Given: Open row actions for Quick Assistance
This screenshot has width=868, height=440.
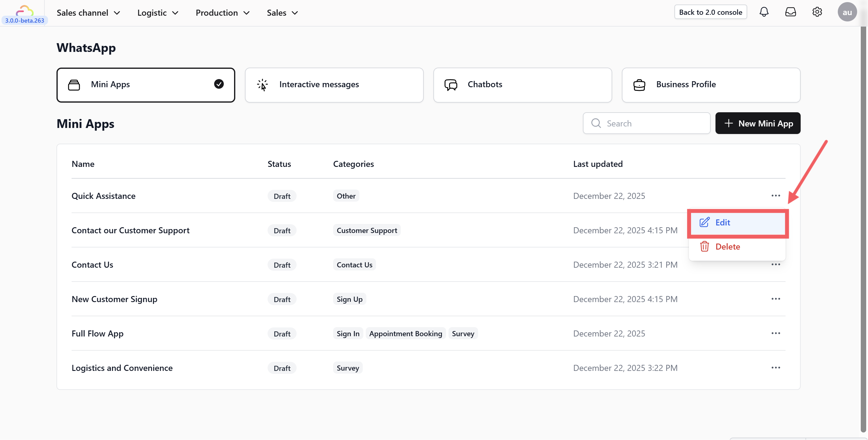Looking at the screenshot, I should [x=775, y=196].
